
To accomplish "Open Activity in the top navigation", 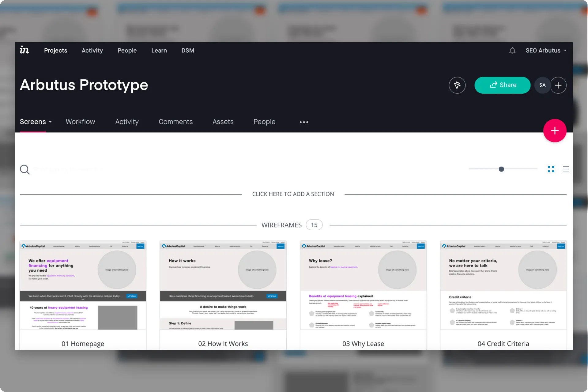I will pos(92,51).
